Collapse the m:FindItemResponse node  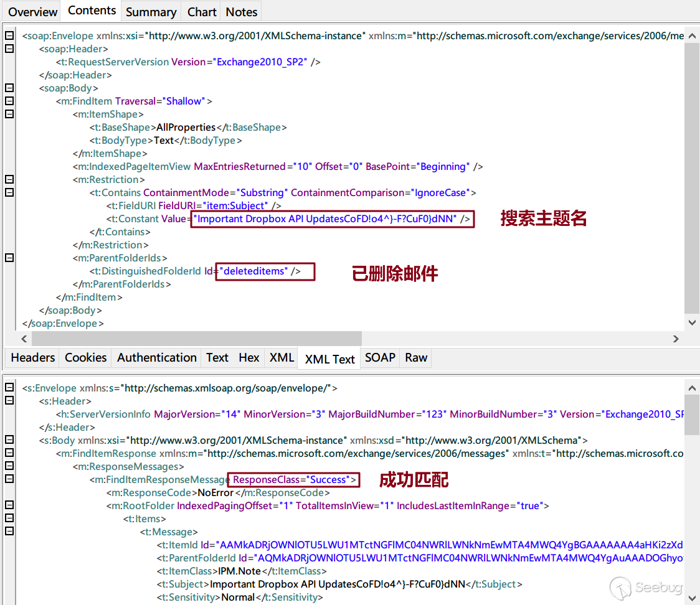point(9,453)
